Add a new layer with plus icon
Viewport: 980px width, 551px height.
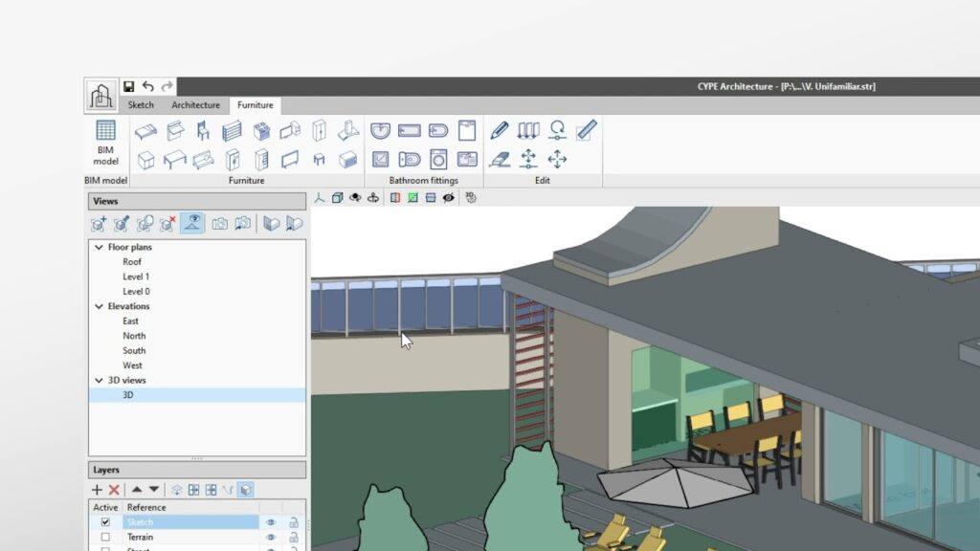[x=97, y=490]
